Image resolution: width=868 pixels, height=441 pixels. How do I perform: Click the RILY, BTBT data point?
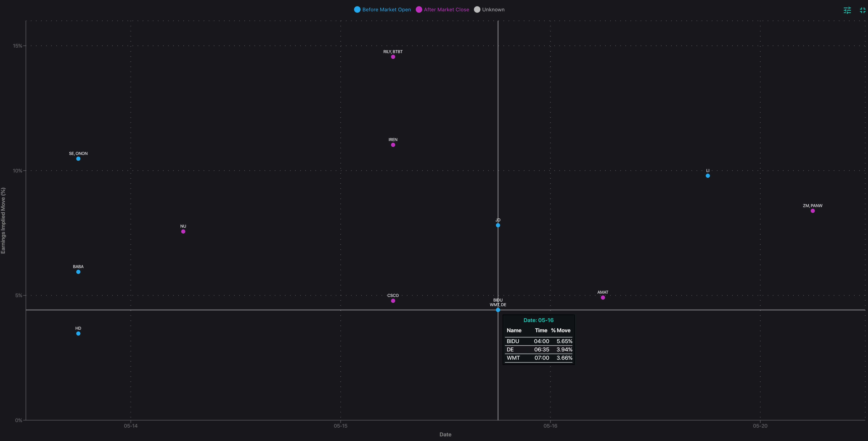click(393, 57)
